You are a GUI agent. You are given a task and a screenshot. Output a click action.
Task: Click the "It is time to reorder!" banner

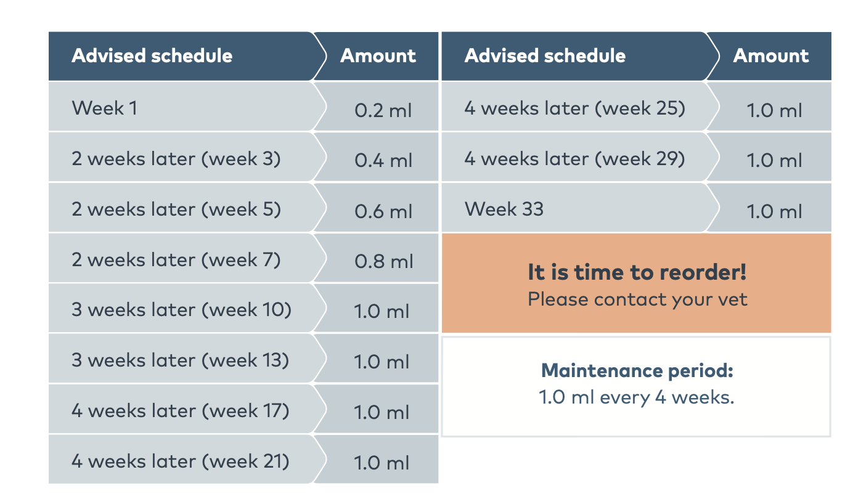pyautogui.click(x=637, y=272)
